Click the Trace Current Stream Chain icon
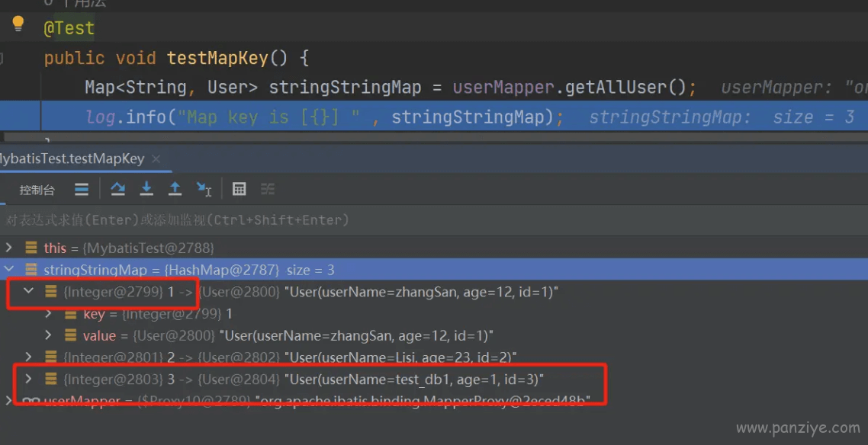Viewport: 868px width, 445px height. [x=268, y=190]
